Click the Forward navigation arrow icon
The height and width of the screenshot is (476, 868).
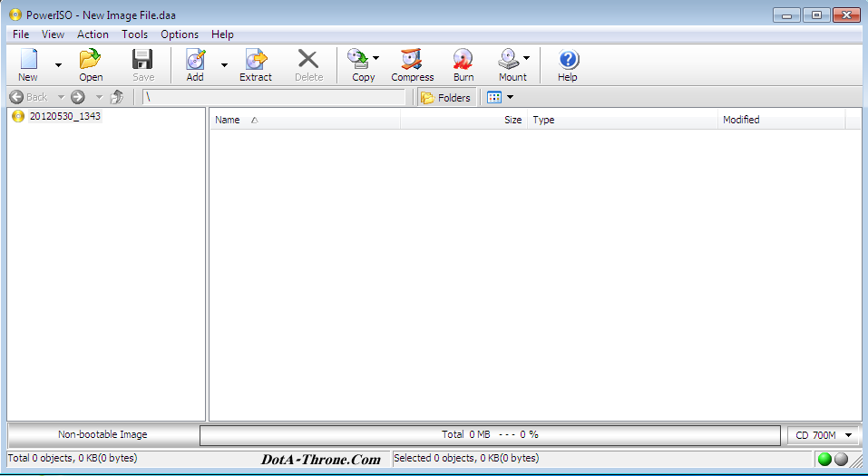78,97
